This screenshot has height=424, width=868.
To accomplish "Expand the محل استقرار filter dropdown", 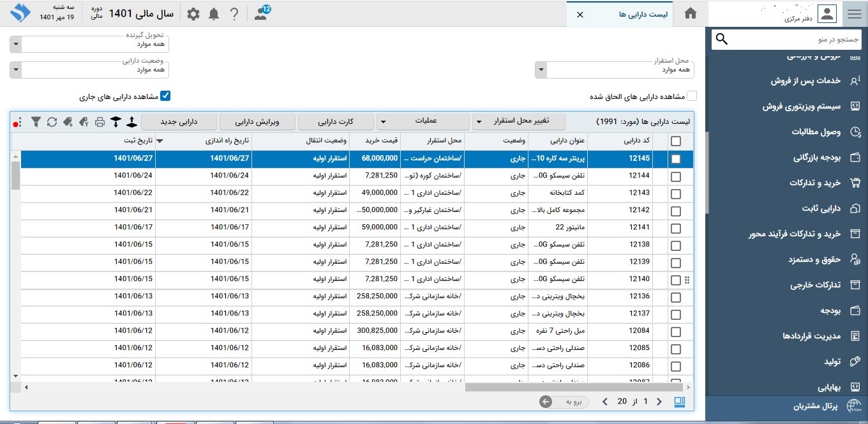I will (x=541, y=70).
